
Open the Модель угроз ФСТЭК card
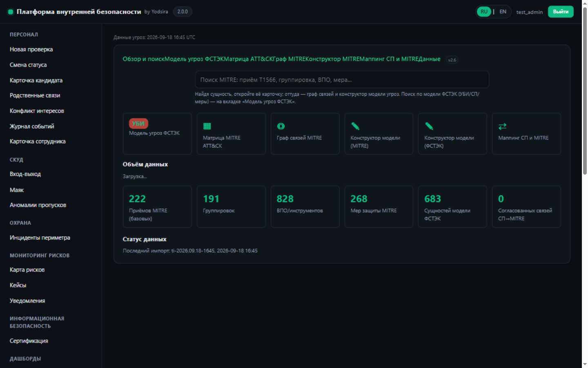(157, 134)
